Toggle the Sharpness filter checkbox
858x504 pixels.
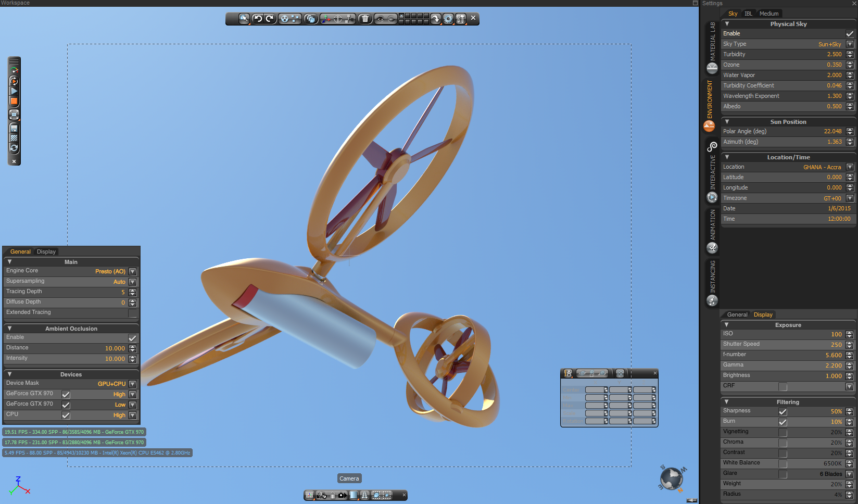783,412
